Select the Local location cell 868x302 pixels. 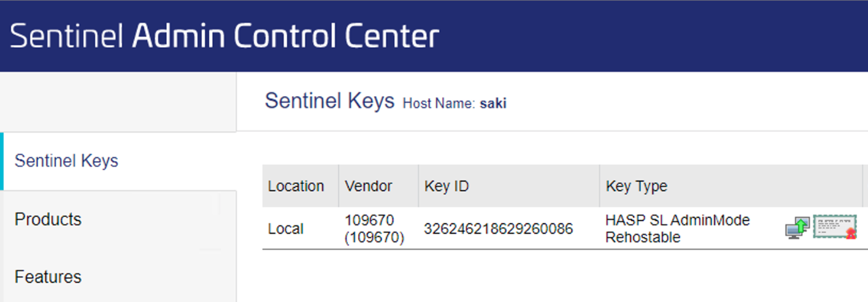pos(286,229)
